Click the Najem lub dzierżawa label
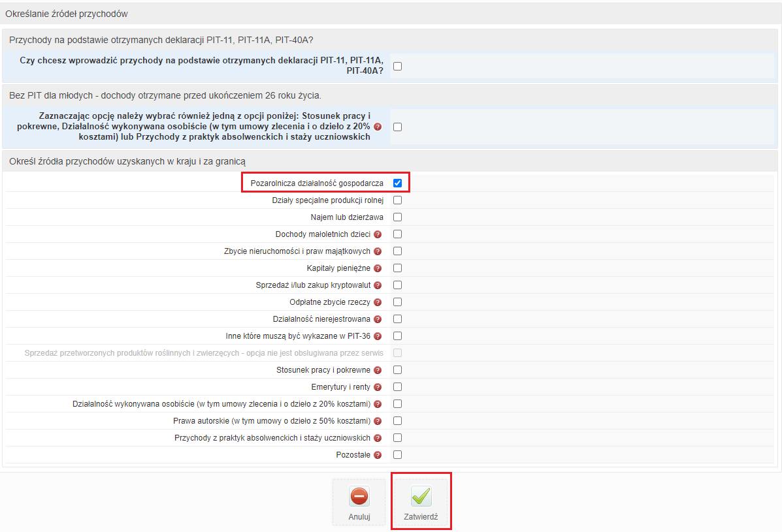Image resolution: width=782 pixels, height=532 pixels. click(347, 217)
